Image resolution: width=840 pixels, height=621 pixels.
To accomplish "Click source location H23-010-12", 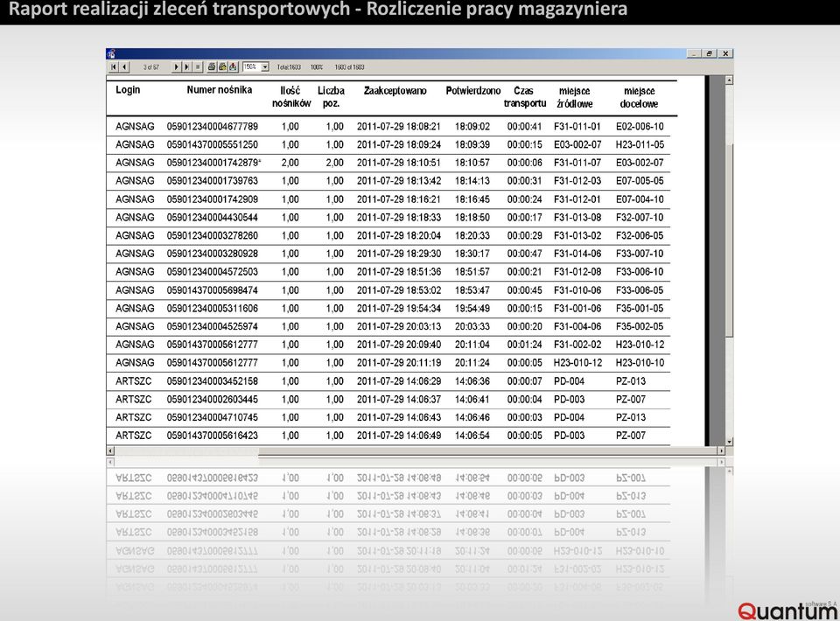I will [x=577, y=363].
